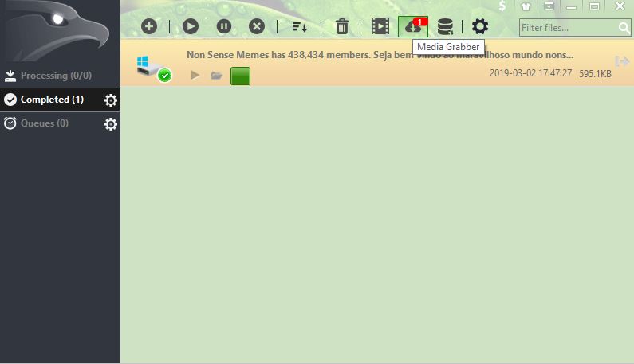
Task: Click the database stack icon in toolbar
Action: click(x=445, y=26)
